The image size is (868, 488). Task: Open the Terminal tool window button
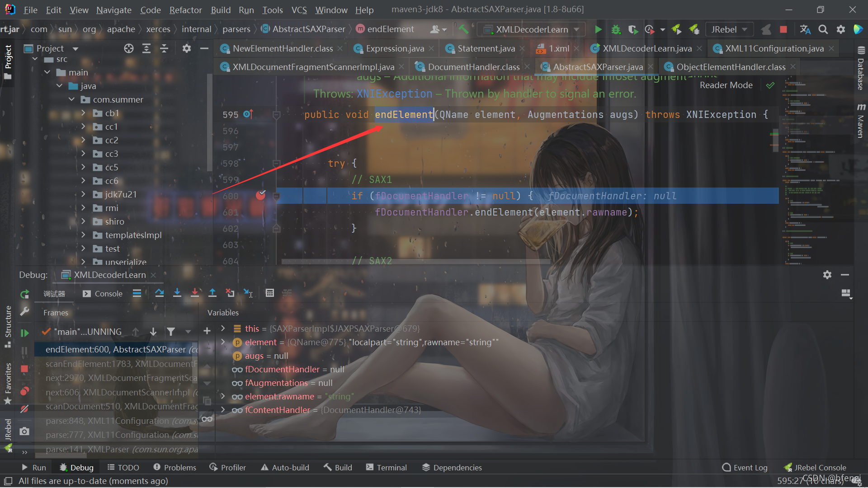tap(387, 467)
